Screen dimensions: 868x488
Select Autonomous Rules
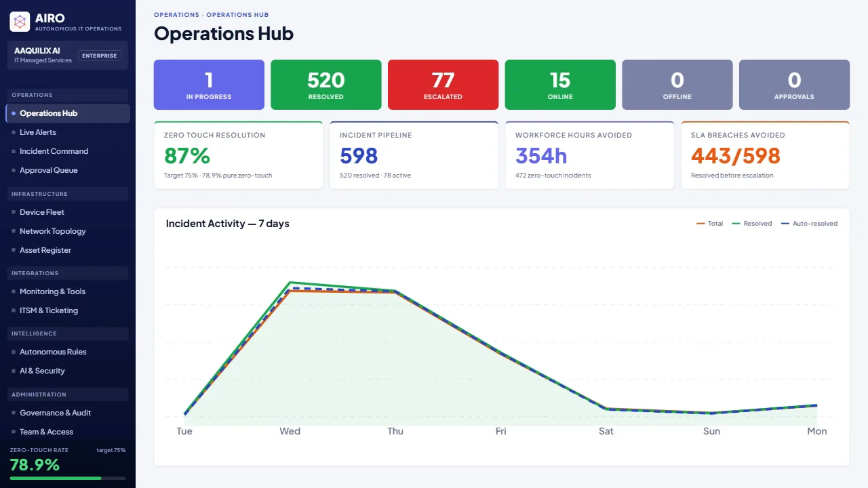(68, 352)
